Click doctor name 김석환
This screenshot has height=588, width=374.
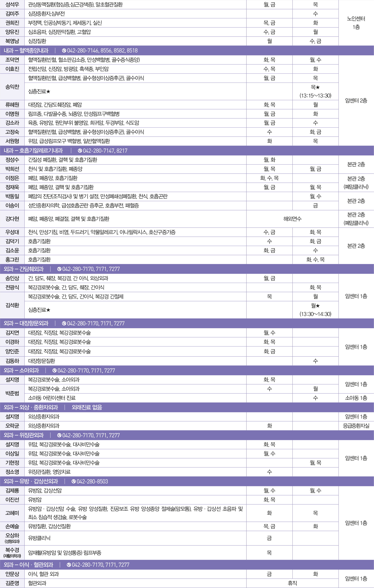click(12, 305)
